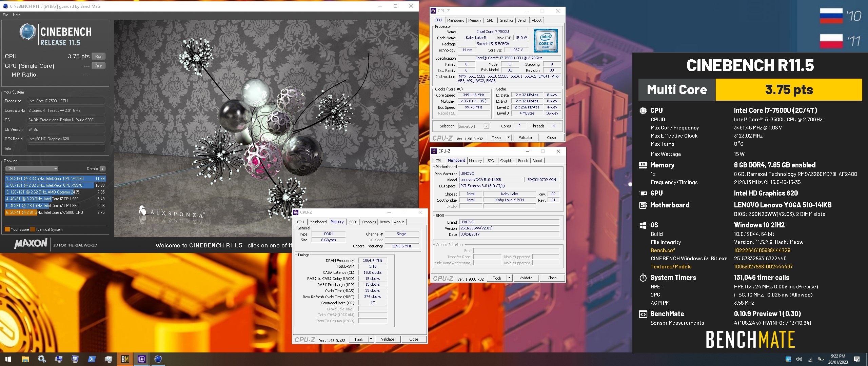Click the Textures/Models hash link
Viewport: 868px width, 366px height.
tap(763, 267)
